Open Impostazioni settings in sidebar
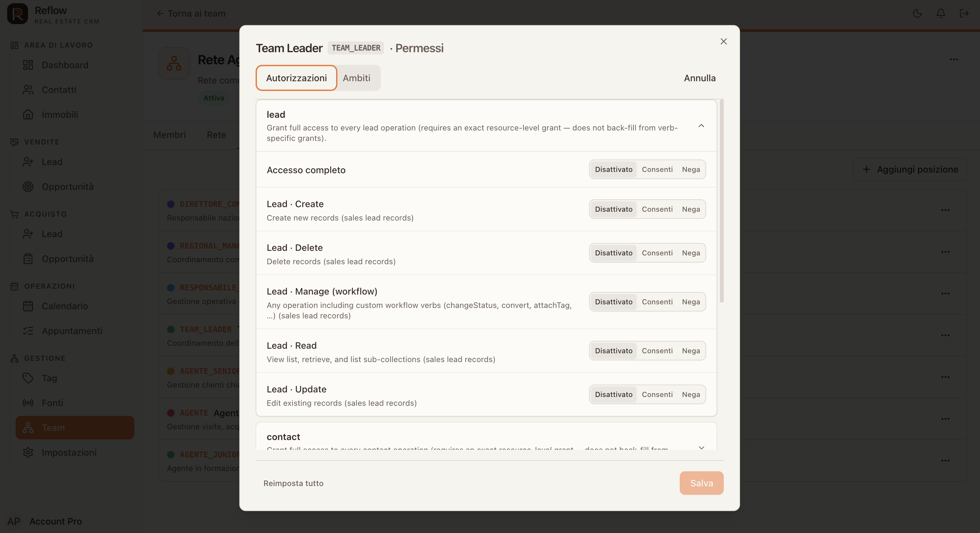Viewport: 980px width, 533px height. (75, 452)
